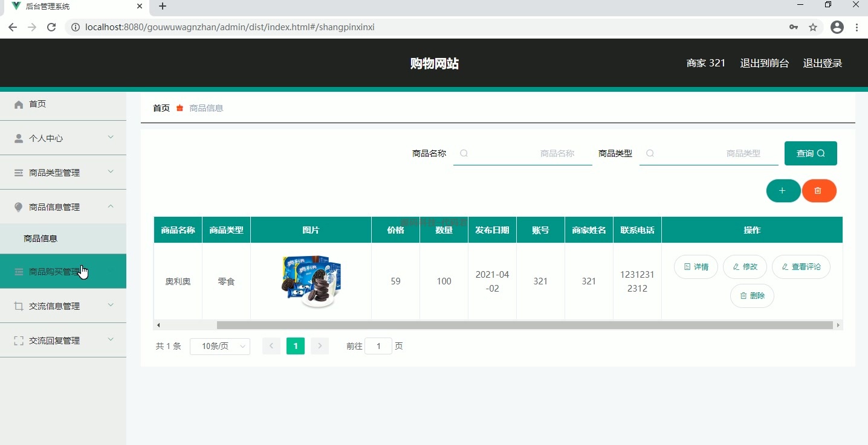The height and width of the screenshot is (445, 868).
Task: Click the 商品信息管理 sidebar icon
Action: point(18,206)
